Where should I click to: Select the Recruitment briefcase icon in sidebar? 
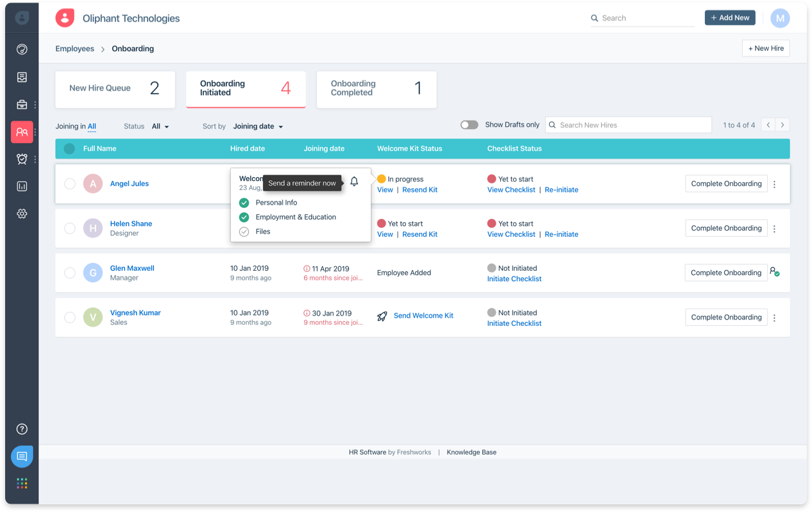click(21, 104)
